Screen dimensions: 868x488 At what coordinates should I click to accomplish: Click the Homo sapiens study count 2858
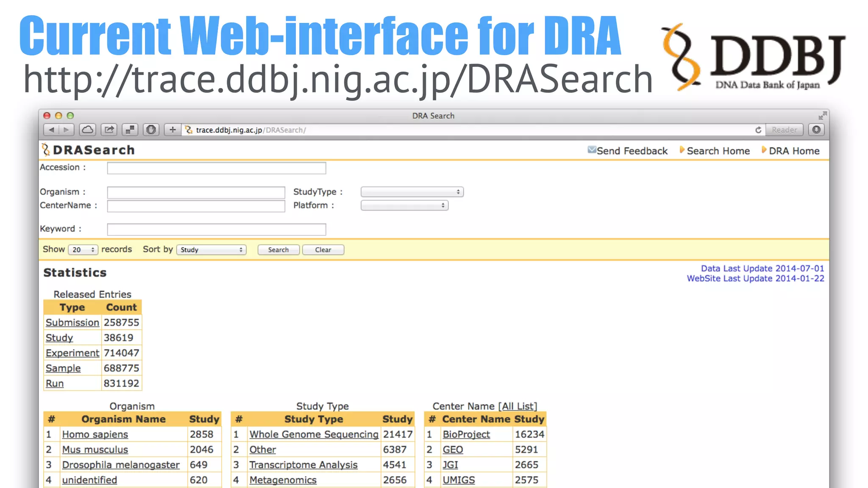(201, 434)
